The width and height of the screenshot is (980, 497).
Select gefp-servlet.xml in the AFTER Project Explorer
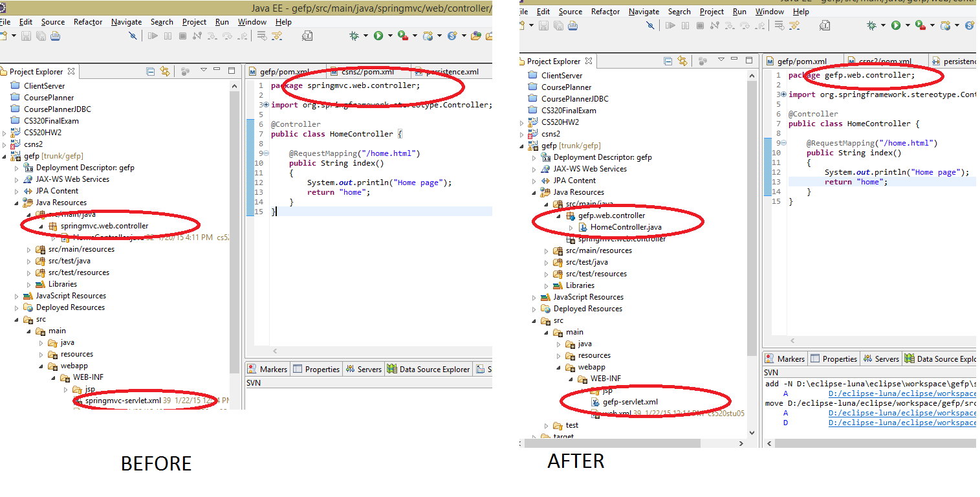[629, 402]
